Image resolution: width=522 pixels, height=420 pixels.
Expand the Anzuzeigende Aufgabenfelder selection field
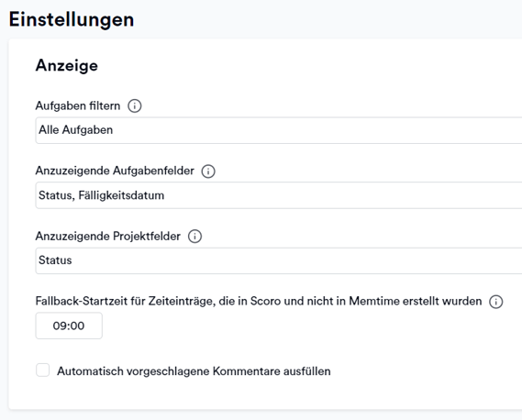(x=279, y=195)
